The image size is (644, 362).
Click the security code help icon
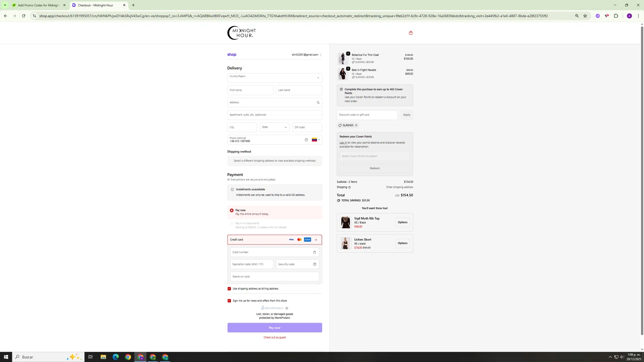(315, 264)
